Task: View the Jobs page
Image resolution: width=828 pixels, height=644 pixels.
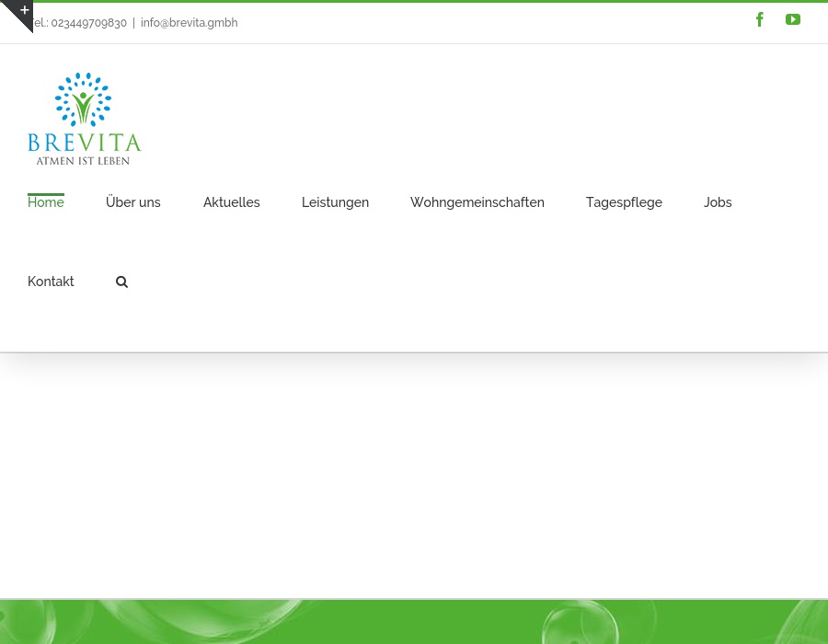Action: 718,202
